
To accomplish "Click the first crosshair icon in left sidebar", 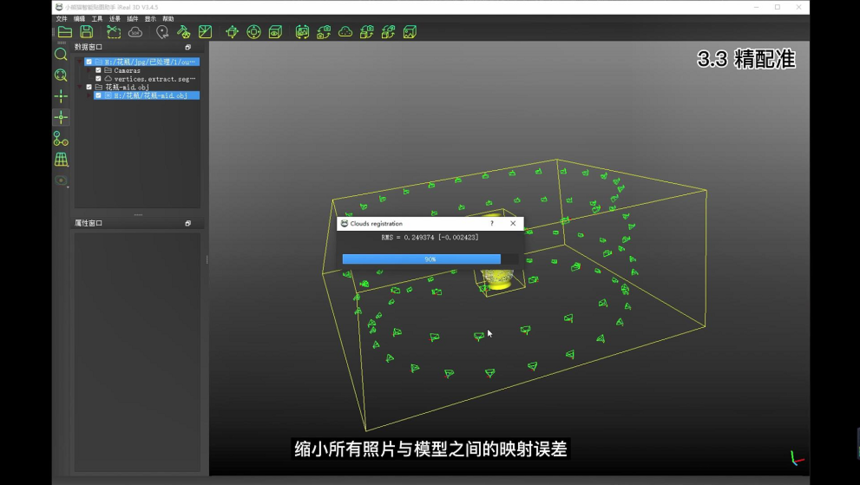I will 61,97.
